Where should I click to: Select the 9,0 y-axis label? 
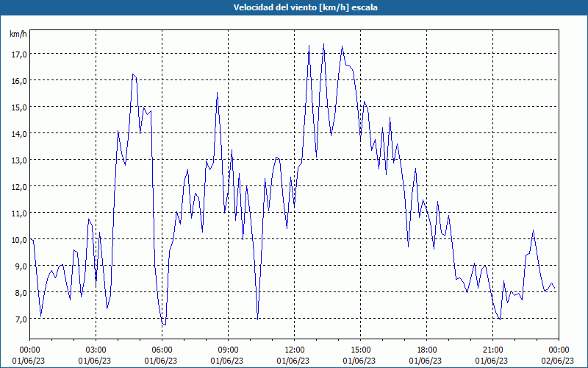[21, 266]
